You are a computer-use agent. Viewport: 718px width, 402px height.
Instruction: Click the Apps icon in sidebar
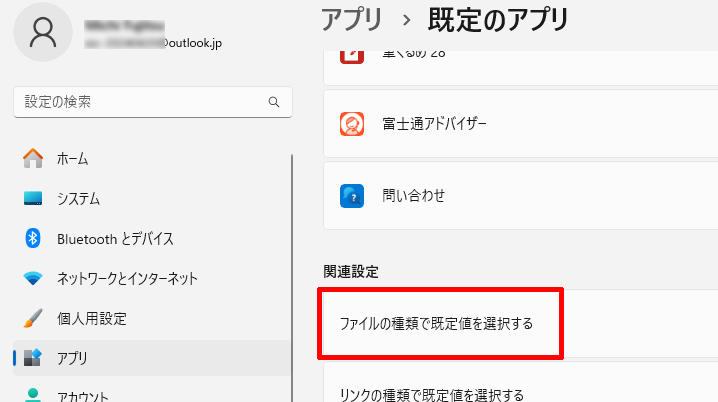(x=33, y=358)
